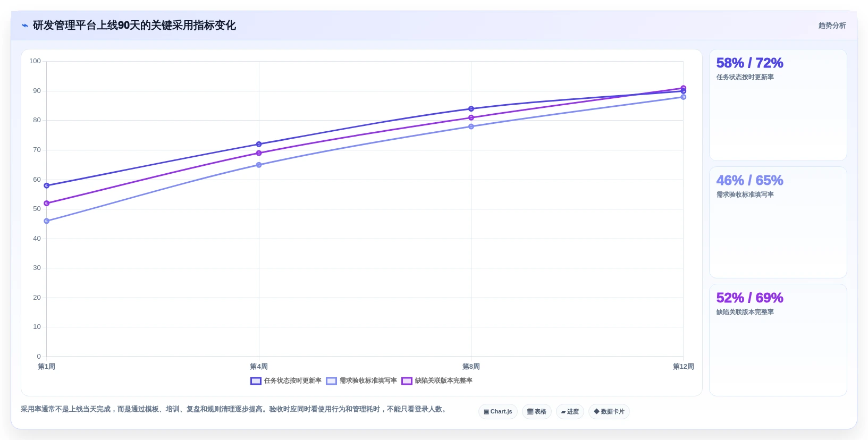Click the 缺陷关联版本完整率 point at 第1周
The width and height of the screenshot is (868, 440).
tap(47, 203)
